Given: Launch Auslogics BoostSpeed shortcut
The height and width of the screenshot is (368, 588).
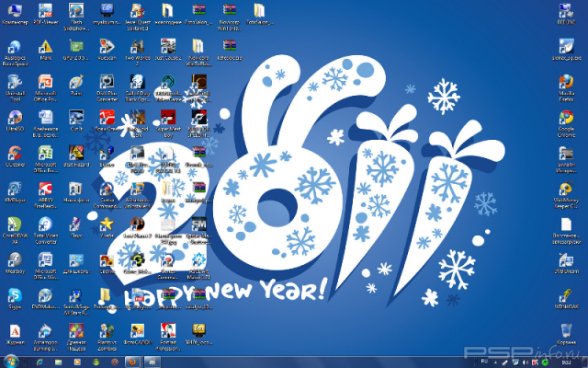Looking at the screenshot, I should pyautogui.click(x=15, y=48).
